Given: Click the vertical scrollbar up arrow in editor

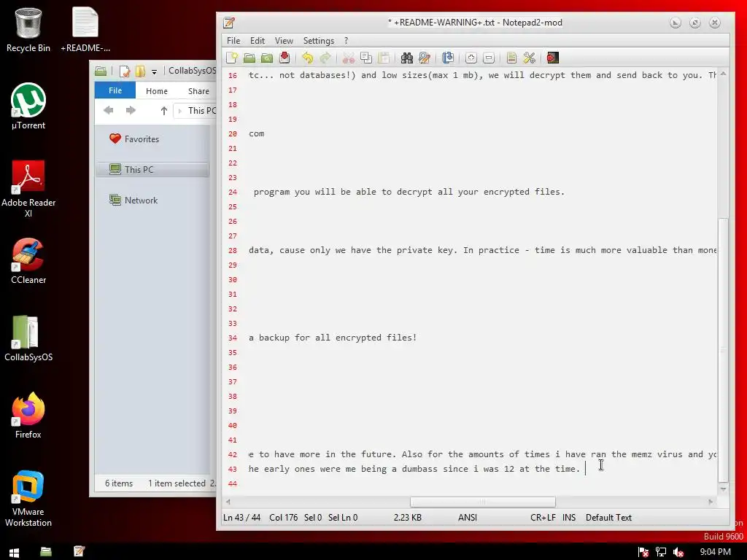Looking at the screenshot, I should (723, 74).
